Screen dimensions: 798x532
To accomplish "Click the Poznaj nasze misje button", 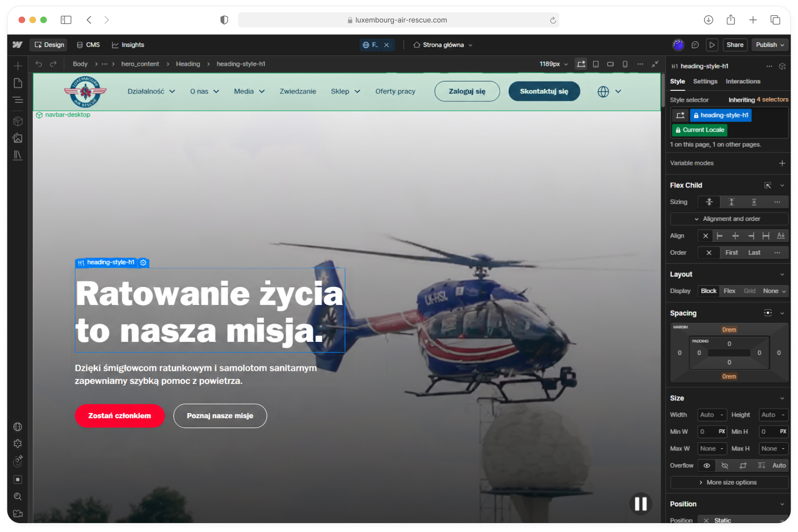I will click(x=220, y=416).
